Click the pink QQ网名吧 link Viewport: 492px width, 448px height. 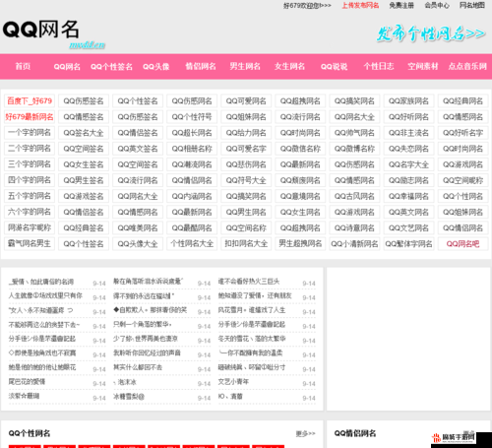coord(462,244)
